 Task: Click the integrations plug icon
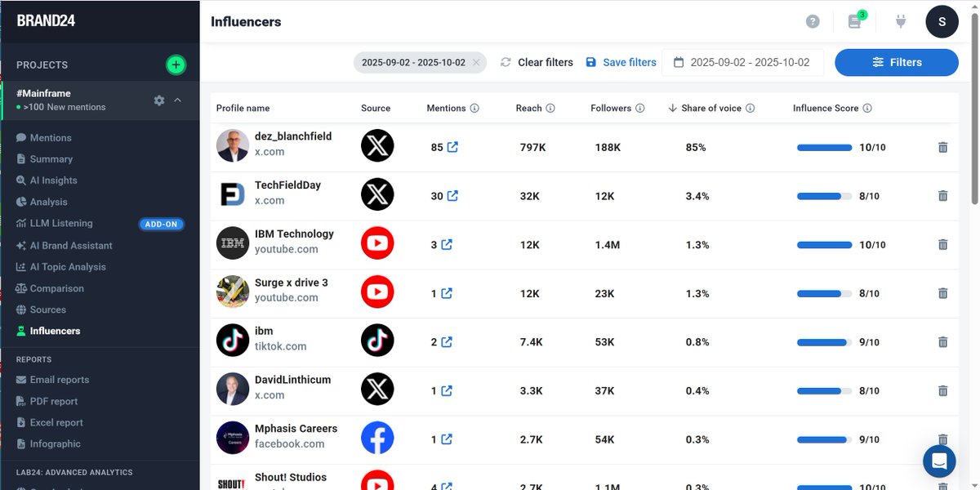pyautogui.click(x=901, y=22)
